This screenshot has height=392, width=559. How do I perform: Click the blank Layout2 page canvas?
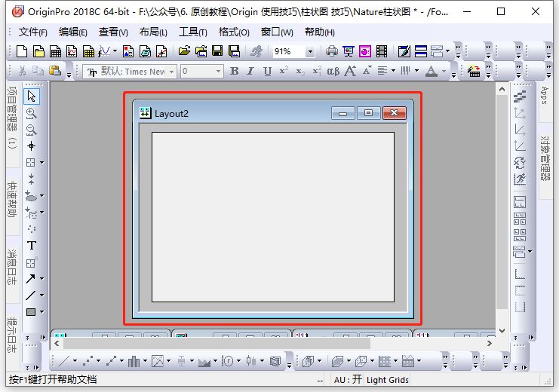273,217
